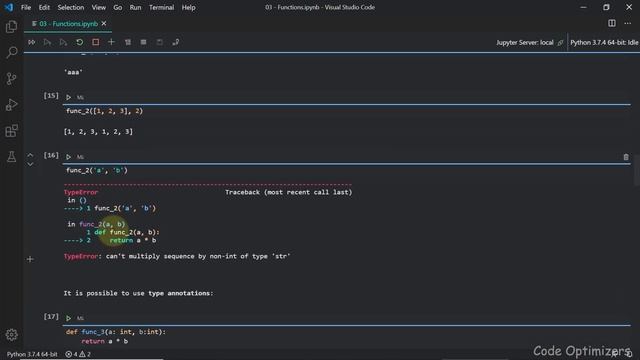The image size is (640, 360).
Task: Click the [1, 2, 3, 1, 2, 3] output
Action: 98,132
